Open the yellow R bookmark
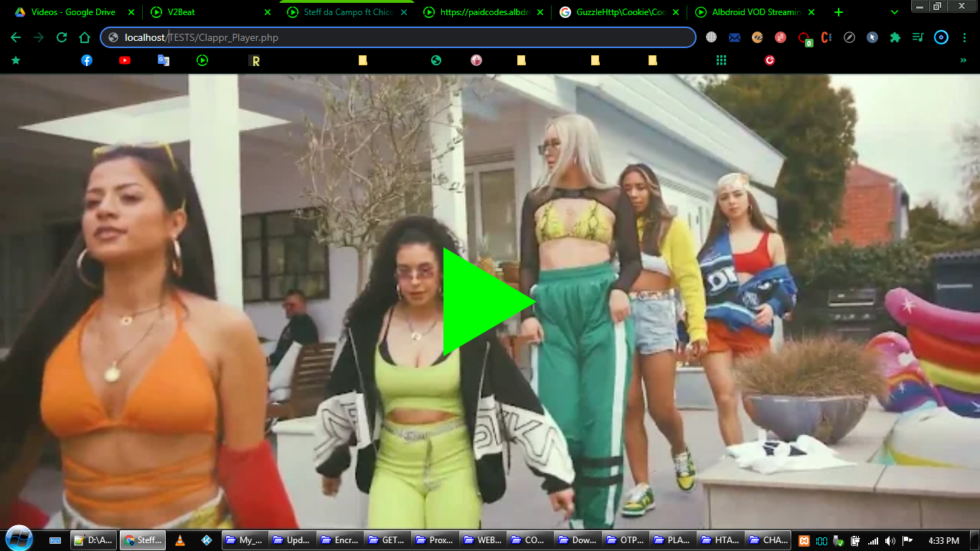Screen dimensions: 980x551 (255, 61)
